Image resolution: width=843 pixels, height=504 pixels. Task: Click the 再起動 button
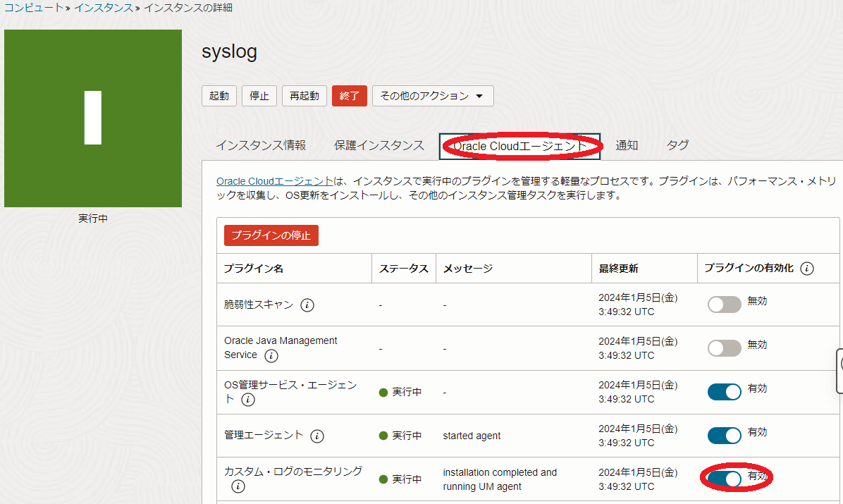point(304,96)
